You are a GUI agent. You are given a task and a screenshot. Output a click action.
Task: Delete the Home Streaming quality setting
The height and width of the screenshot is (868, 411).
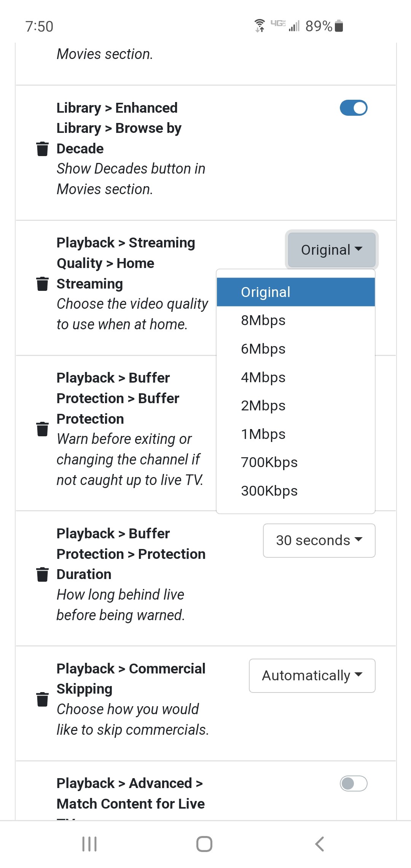[x=42, y=284]
